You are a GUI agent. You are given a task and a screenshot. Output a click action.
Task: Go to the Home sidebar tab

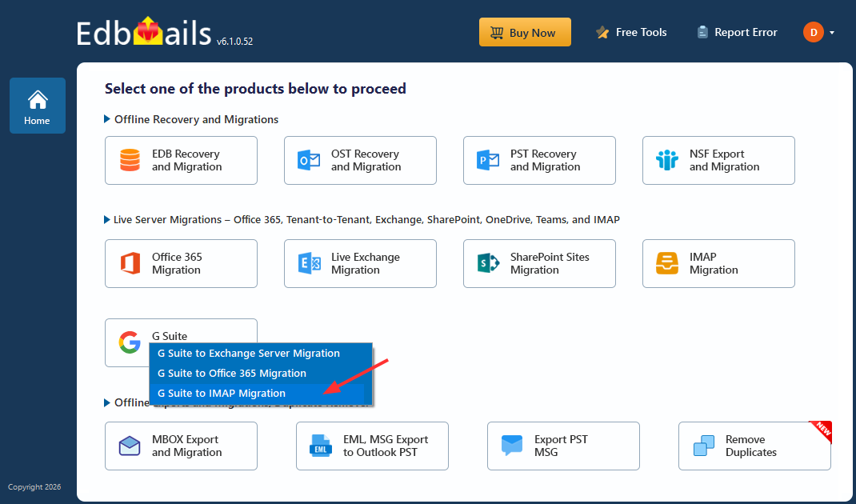tap(37, 106)
